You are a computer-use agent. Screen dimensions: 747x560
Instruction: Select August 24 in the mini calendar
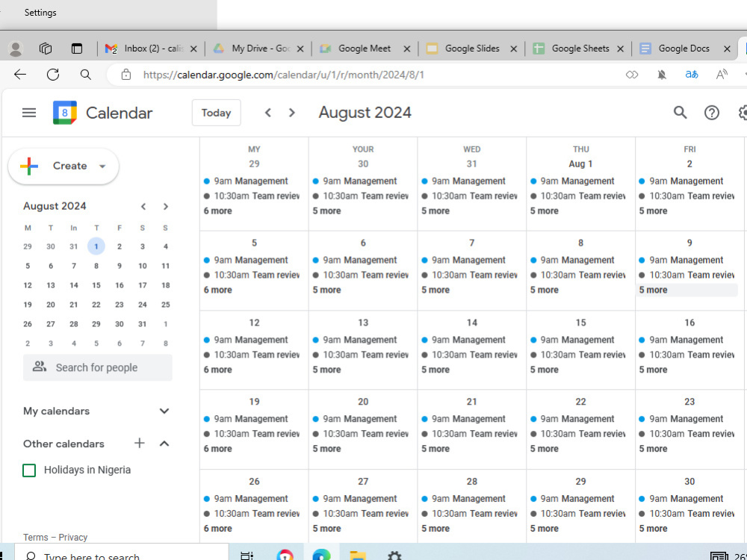pyautogui.click(x=143, y=305)
